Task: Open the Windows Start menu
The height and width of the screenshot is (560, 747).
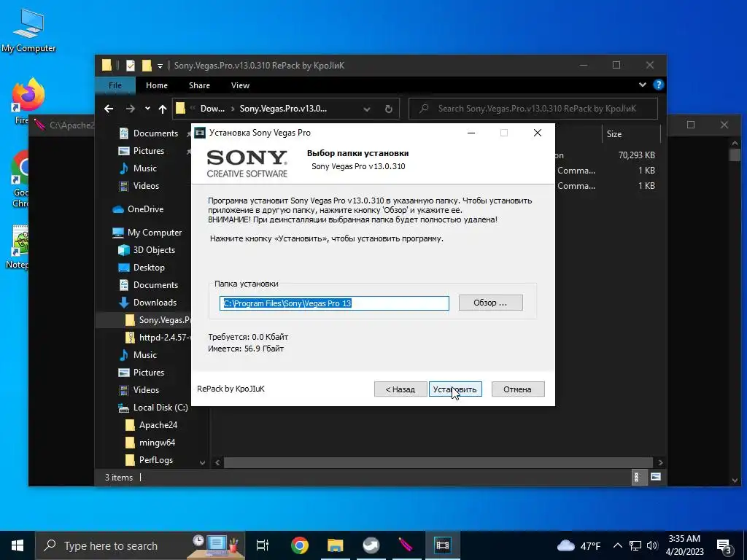Action: [x=18, y=545]
